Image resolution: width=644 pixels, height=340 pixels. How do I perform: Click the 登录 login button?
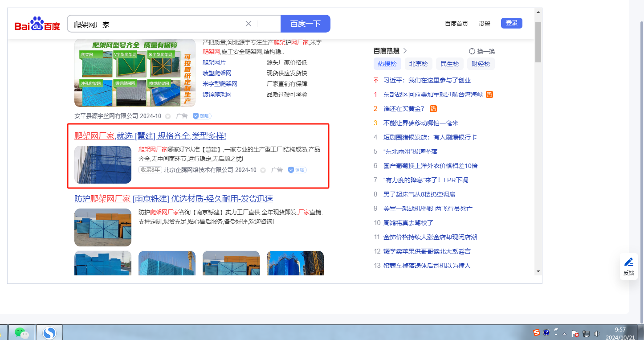click(x=511, y=23)
